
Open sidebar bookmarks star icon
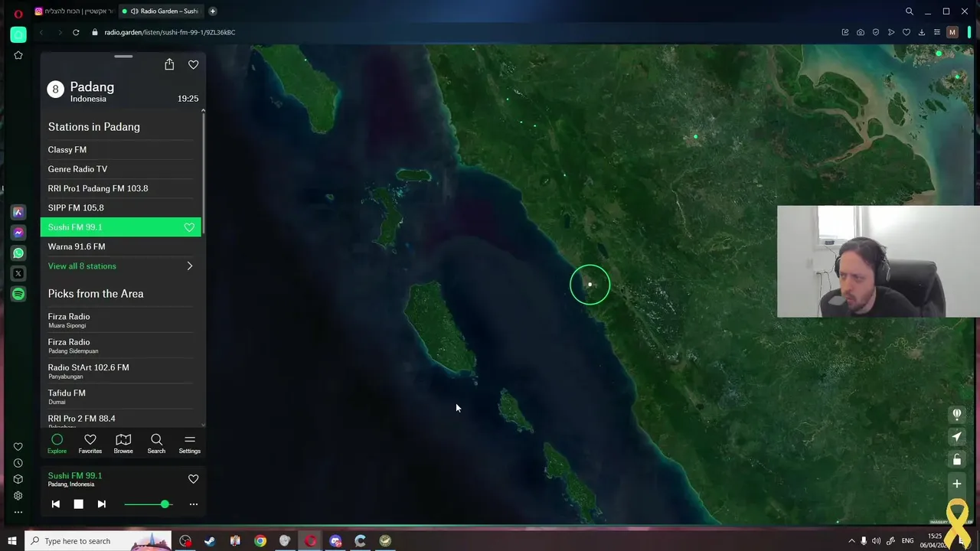[x=18, y=55]
